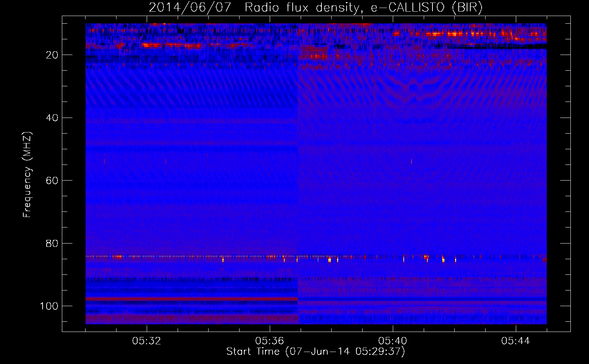Pick the solid red band just above 100 MHz
Screen dimensions: 589x364
coord(191,299)
